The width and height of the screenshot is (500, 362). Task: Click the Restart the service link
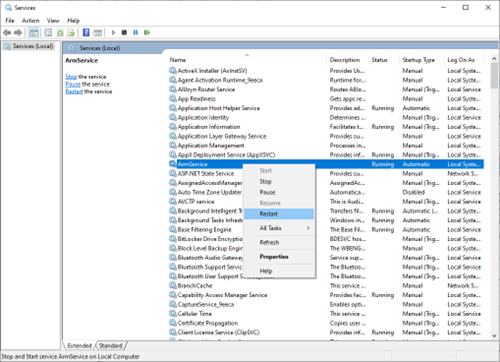(74, 91)
